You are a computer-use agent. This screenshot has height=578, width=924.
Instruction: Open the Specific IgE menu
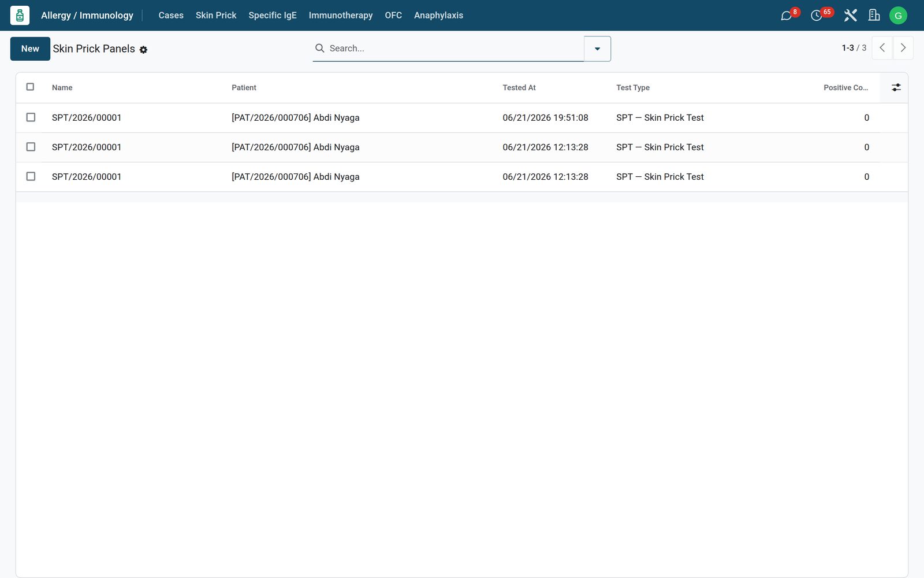[x=273, y=16]
